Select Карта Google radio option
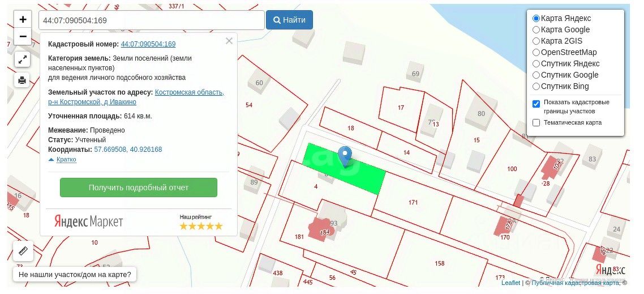This screenshot has width=644, height=294. [536, 29]
